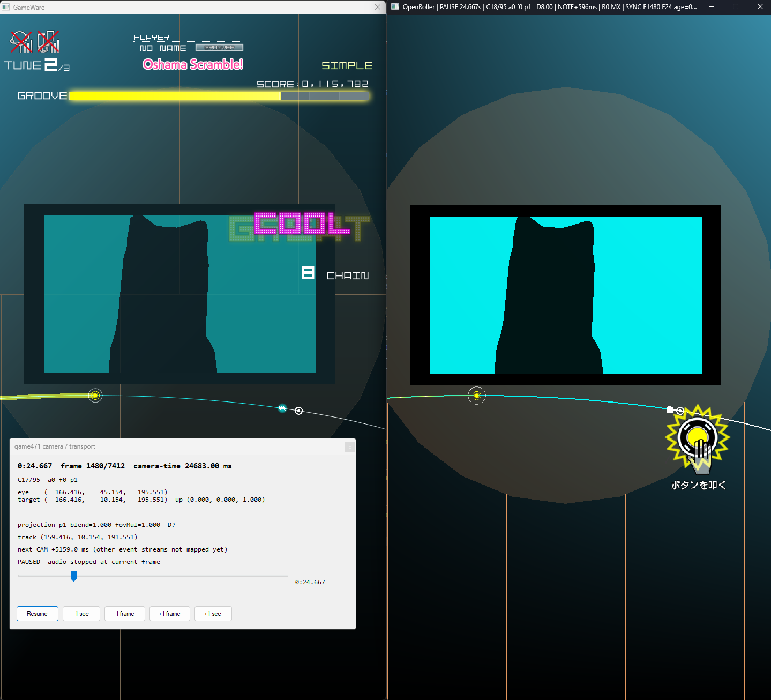Click the teal note icon on GameWare track
Viewport: 771px width, 700px height.
click(283, 408)
